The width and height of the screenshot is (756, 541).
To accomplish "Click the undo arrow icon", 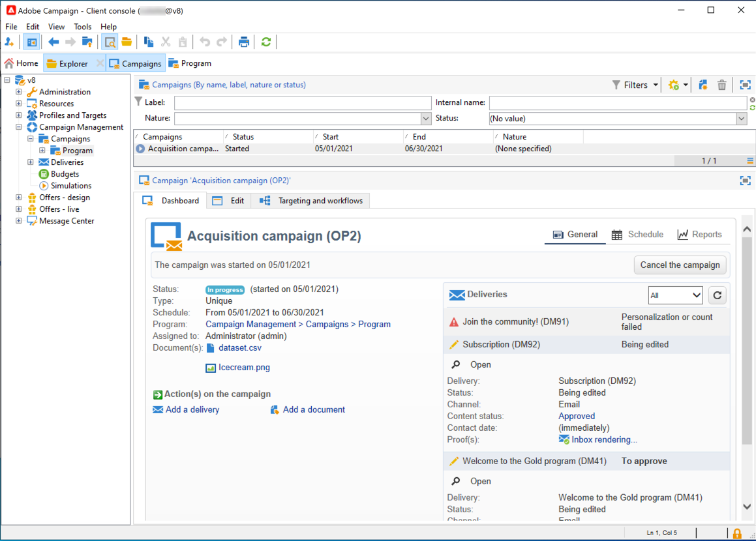I will [205, 42].
